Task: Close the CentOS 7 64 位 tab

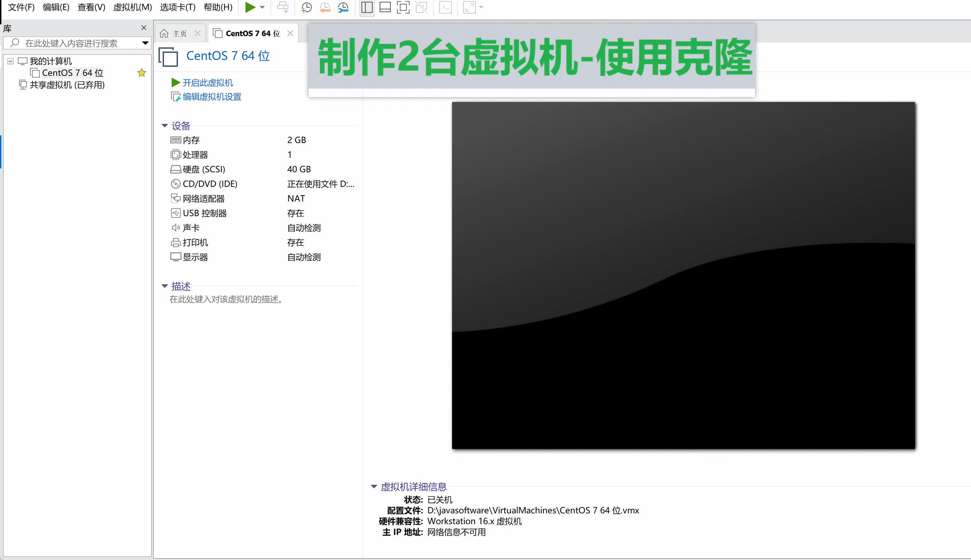Action: point(290,33)
